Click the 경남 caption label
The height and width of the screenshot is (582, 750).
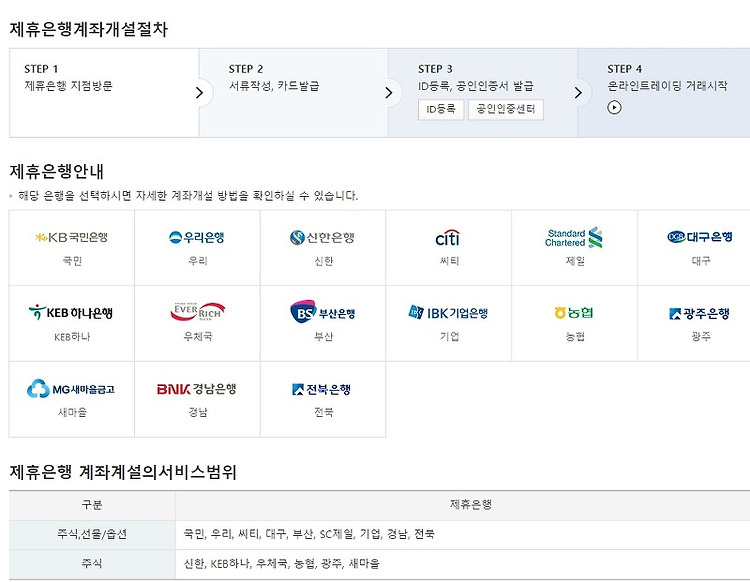198,412
